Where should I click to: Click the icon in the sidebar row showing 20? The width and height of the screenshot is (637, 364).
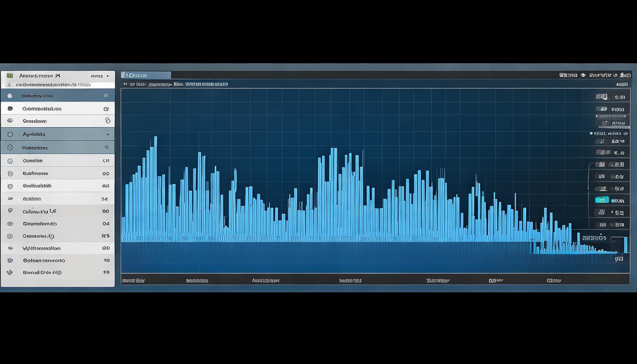[x=10, y=248]
